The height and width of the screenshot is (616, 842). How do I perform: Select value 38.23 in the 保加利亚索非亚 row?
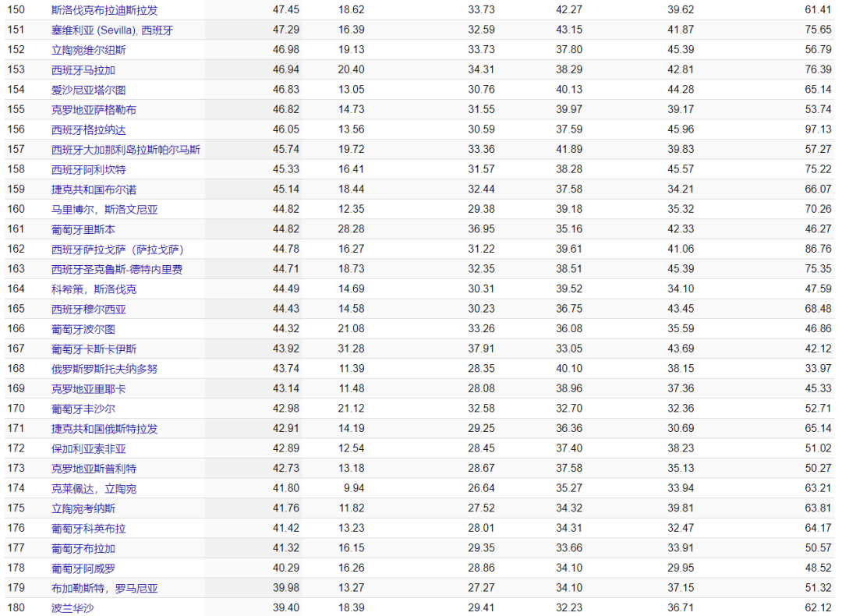click(681, 448)
